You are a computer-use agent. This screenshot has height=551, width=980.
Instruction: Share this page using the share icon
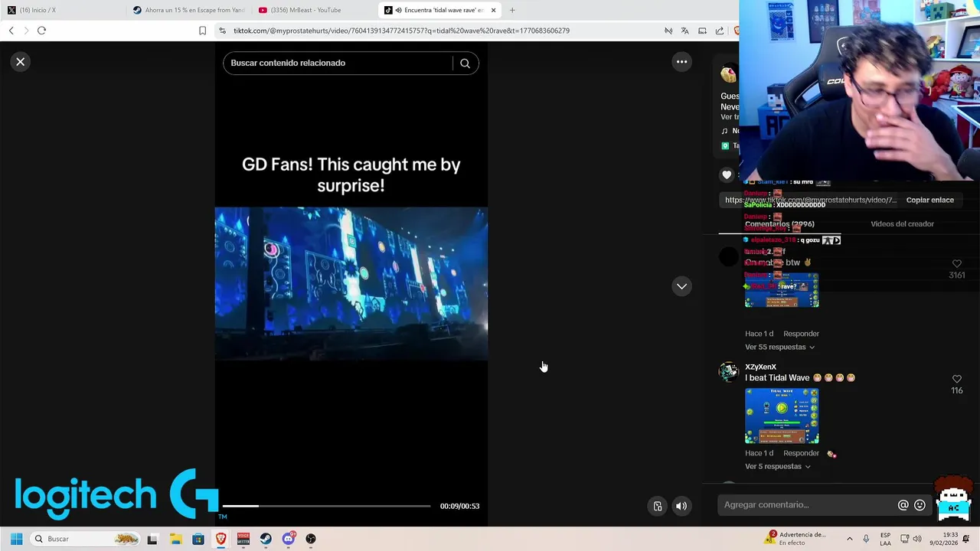coord(720,31)
